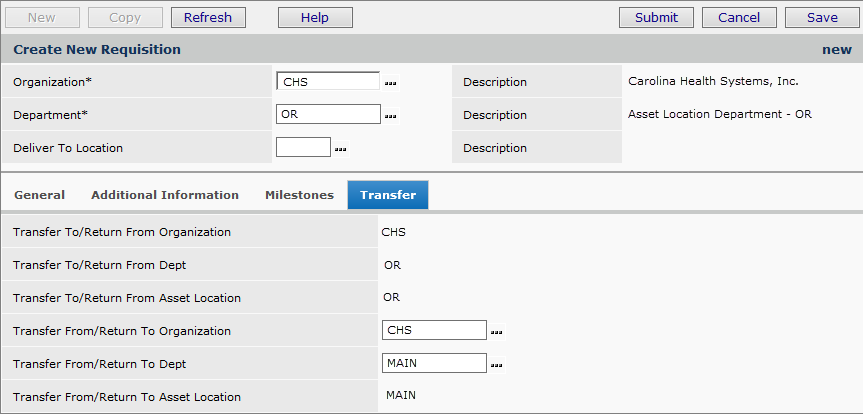Screen dimensions: 863x414
Task: Click the Transfer tab
Action: pyautogui.click(x=388, y=195)
